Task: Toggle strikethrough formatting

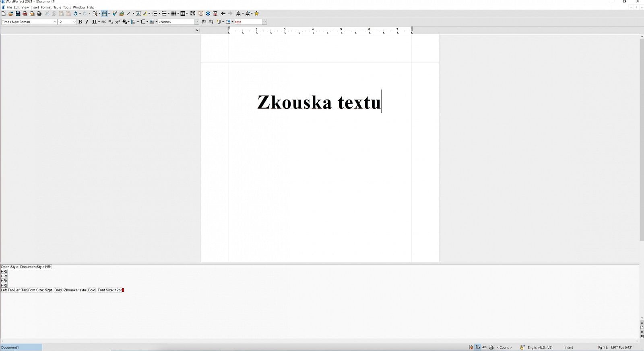Action: pos(103,22)
